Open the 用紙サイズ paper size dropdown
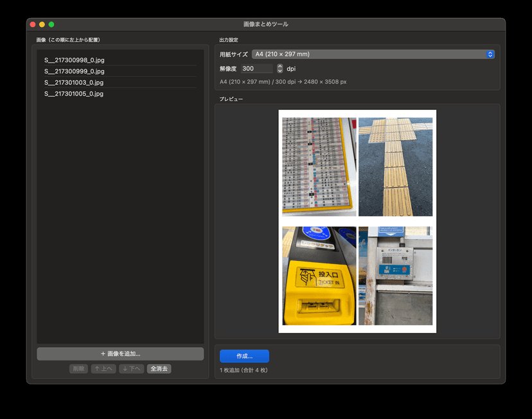This screenshot has height=419, width=532. [373, 54]
